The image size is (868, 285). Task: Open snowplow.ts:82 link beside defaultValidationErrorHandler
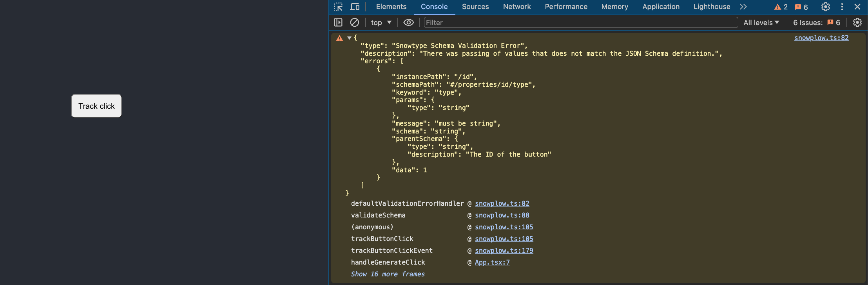502,203
